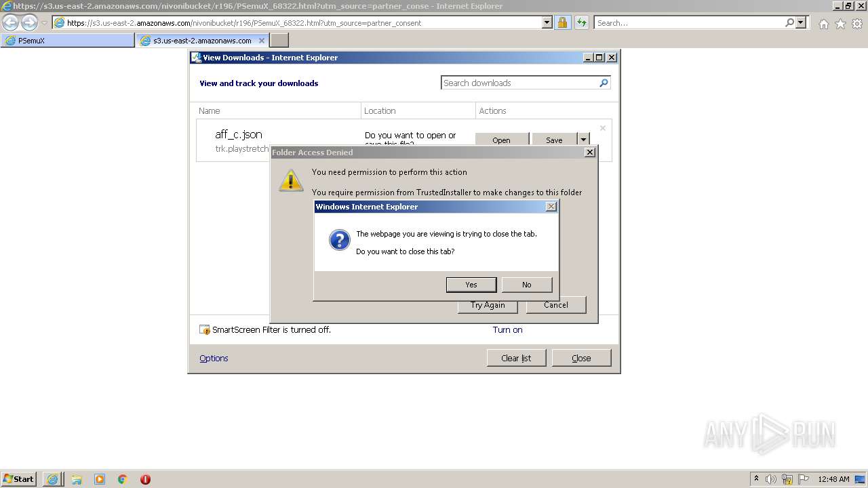Image resolution: width=868 pixels, height=488 pixels.
Task: Click SmartScreen Filter shield icon
Action: [205, 330]
